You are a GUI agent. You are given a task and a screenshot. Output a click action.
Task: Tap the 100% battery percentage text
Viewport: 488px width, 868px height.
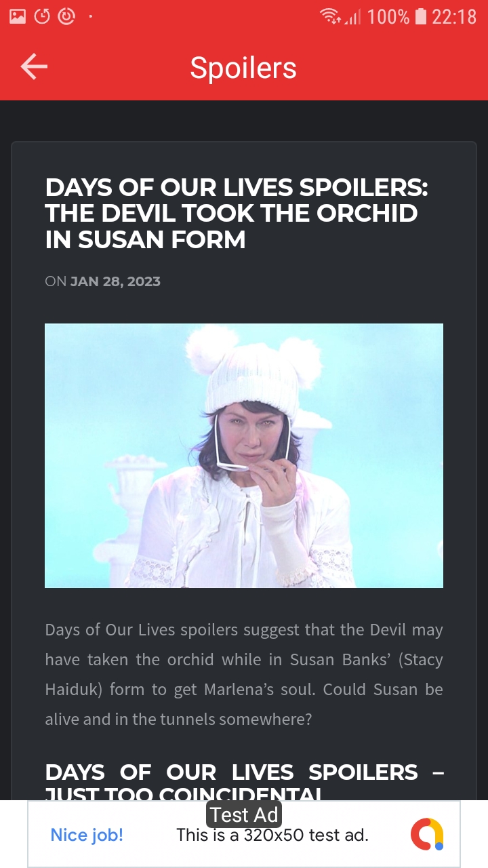pyautogui.click(x=388, y=16)
